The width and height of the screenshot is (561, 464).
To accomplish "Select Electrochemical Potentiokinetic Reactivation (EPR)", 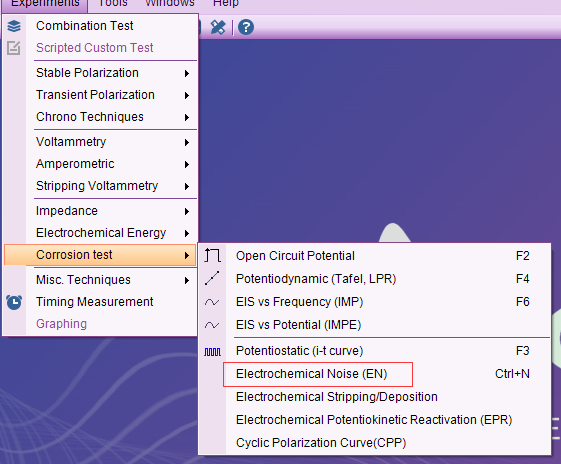I will (x=374, y=420).
